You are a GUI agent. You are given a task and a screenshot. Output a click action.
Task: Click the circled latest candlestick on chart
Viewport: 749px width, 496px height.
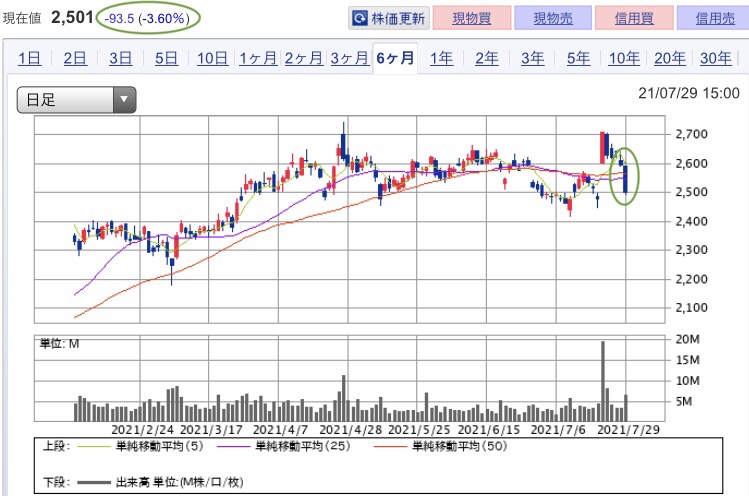[625, 180]
